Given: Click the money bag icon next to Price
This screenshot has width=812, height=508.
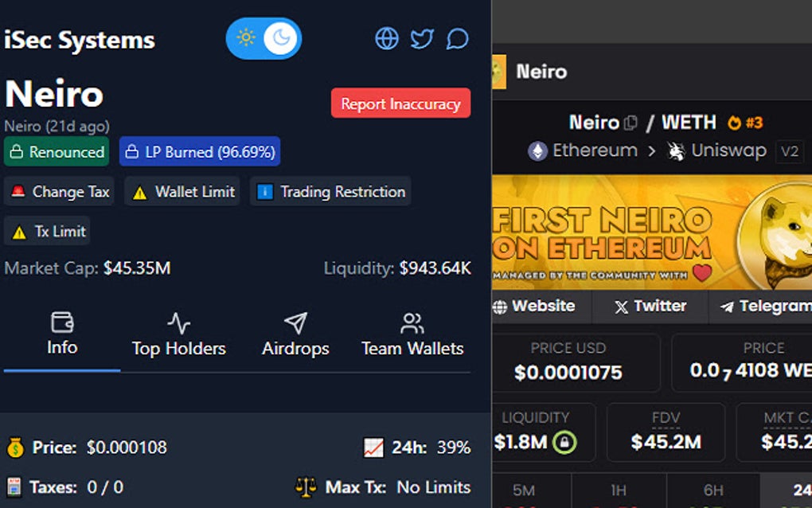Looking at the screenshot, I should (x=15, y=447).
